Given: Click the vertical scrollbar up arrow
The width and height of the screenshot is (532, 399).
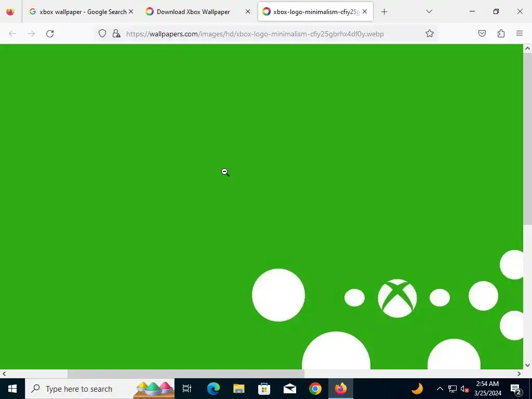Looking at the screenshot, I should click(x=528, y=48).
